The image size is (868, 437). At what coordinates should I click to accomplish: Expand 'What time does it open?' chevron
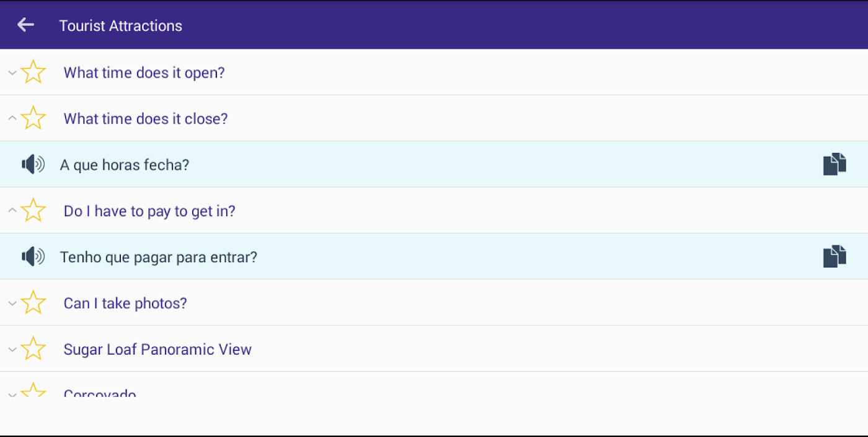click(x=12, y=73)
